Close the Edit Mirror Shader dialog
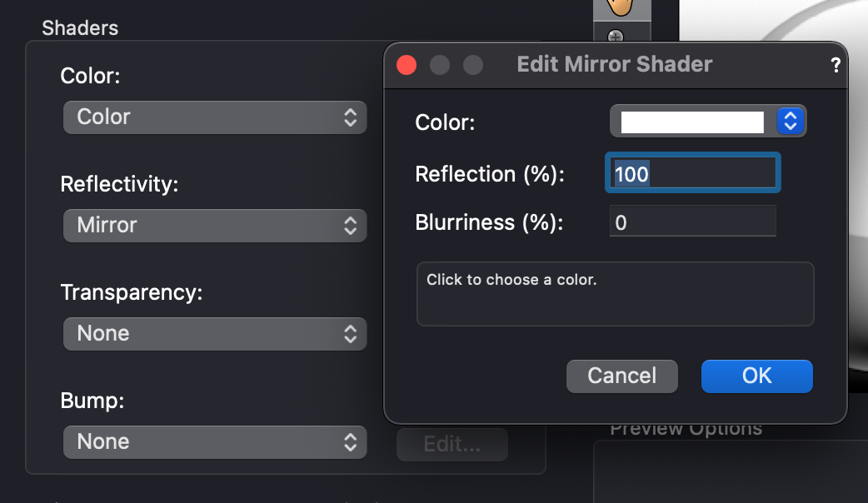 [407, 65]
